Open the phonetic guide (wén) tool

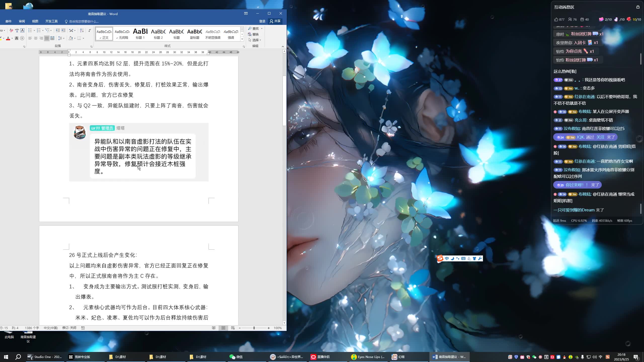pyautogui.click(x=17, y=30)
